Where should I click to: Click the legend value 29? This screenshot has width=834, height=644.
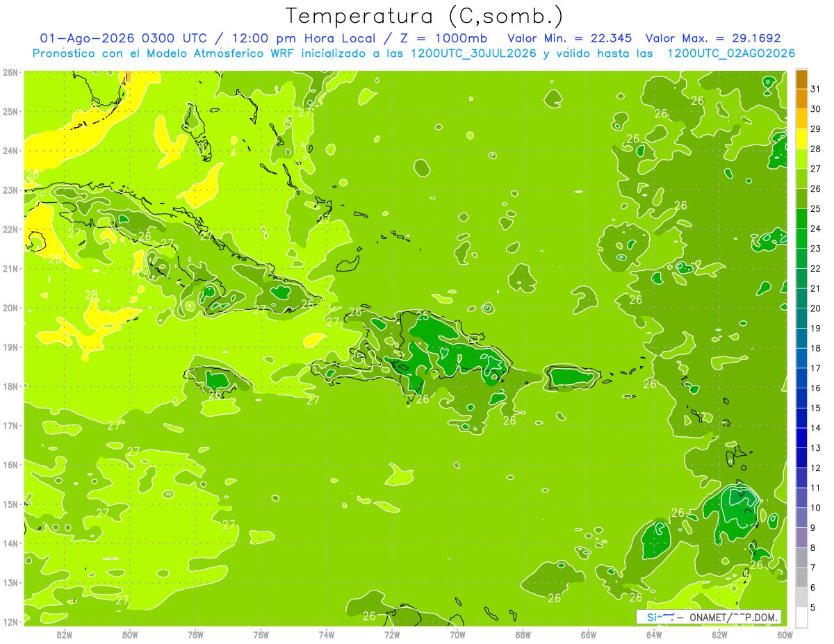[x=816, y=129]
